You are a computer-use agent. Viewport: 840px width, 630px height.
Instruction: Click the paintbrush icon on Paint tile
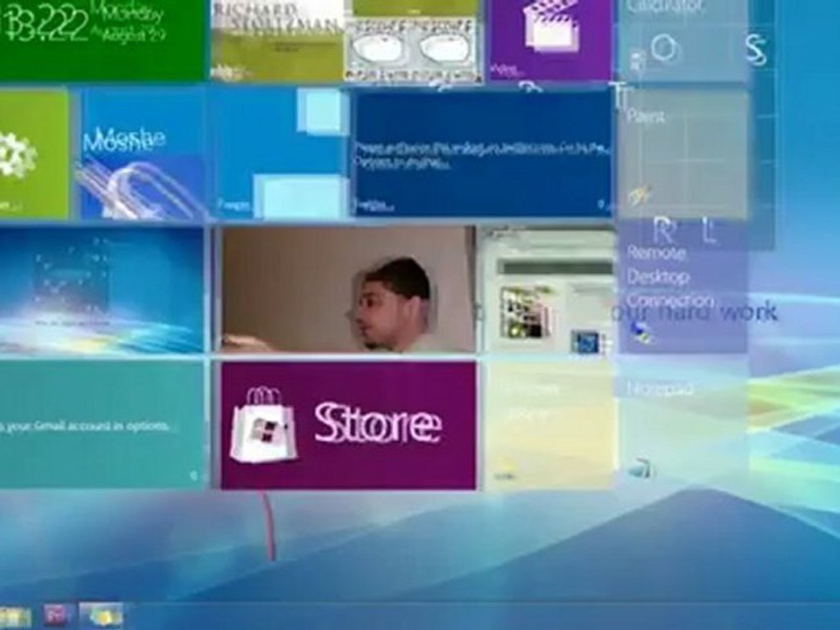click(640, 195)
